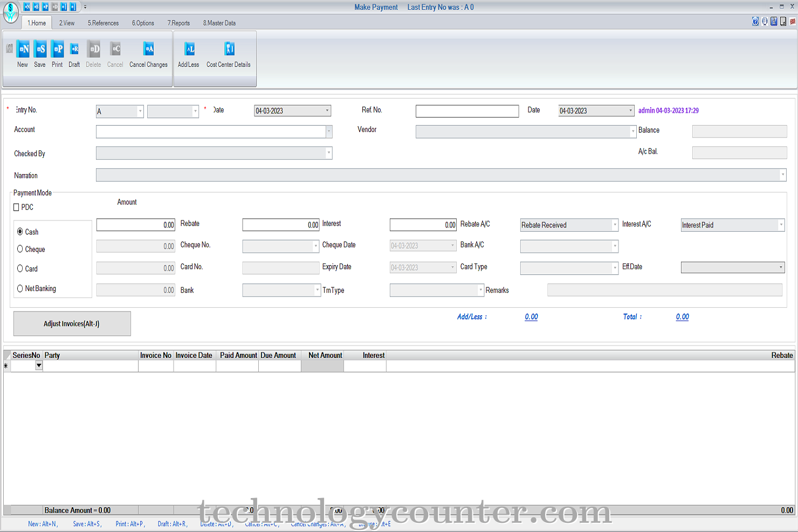The image size is (798, 532).
Task: Switch to the 7.Reports tab
Action: (x=178, y=23)
